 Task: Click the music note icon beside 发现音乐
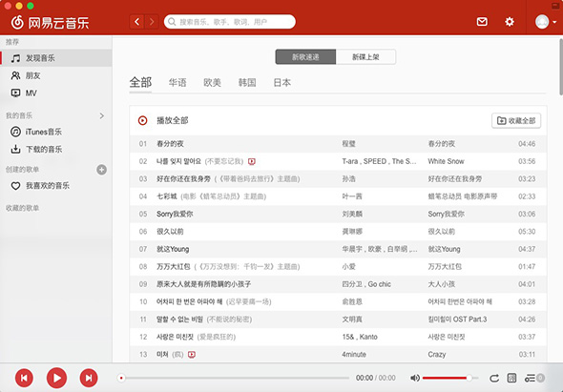coord(15,58)
